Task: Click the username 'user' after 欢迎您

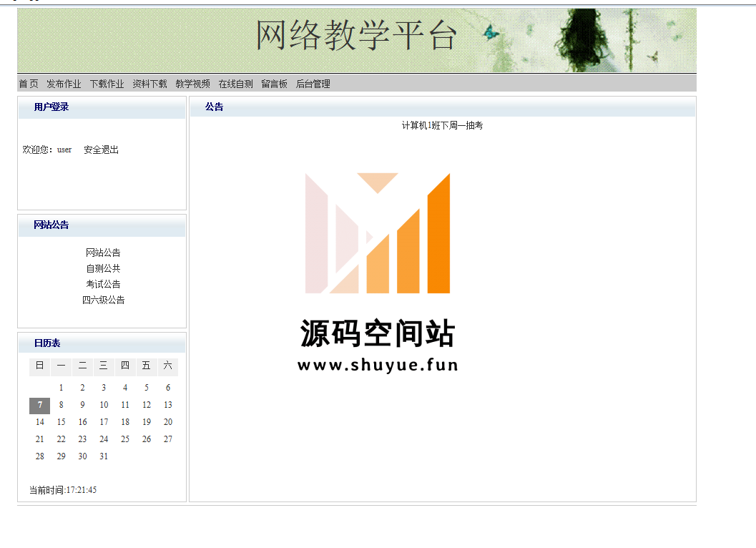Action: pyautogui.click(x=64, y=150)
